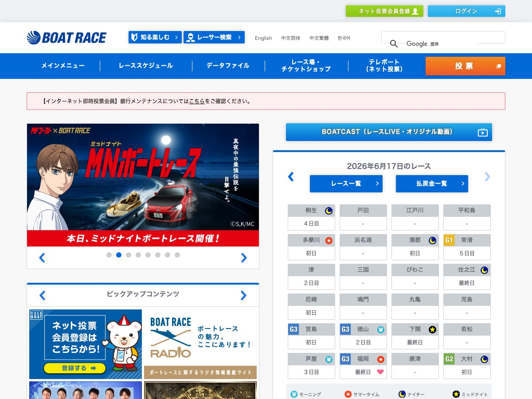The height and width of the screenshot is (399, 532).
Task: Switch language to 中文简体
Action: click(291, 38)
